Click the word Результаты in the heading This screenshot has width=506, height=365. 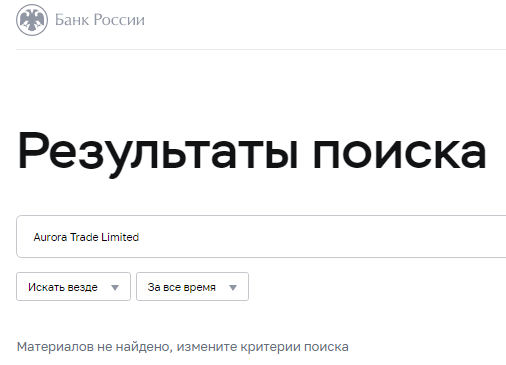157,153
